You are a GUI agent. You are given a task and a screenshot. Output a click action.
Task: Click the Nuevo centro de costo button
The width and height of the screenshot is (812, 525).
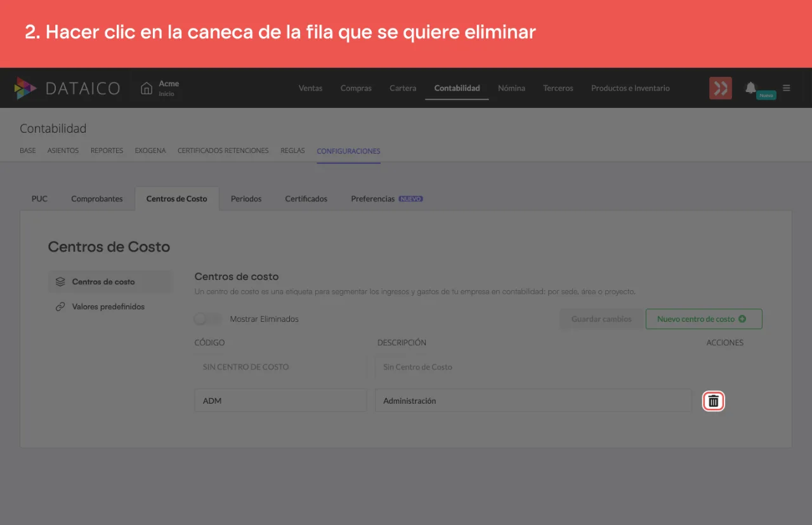point(704,319)
